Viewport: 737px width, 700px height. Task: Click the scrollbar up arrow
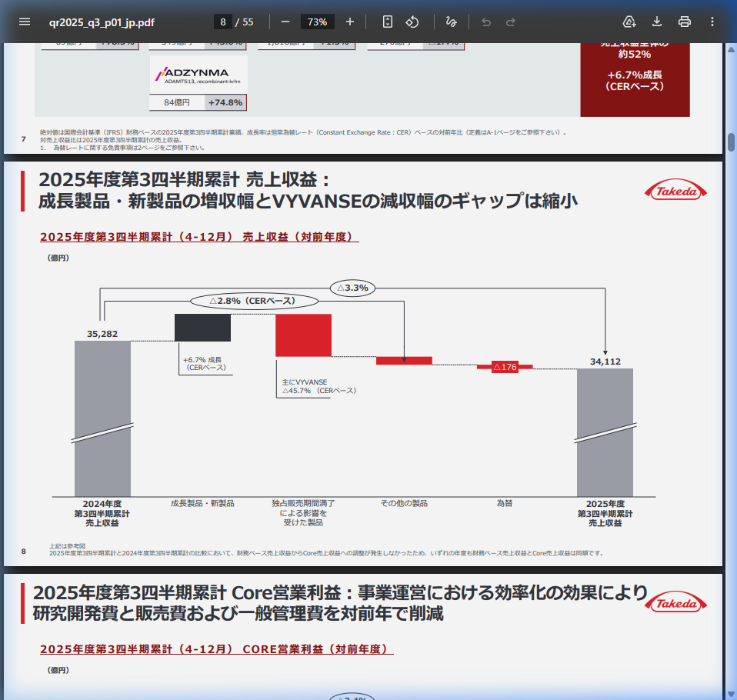731,49
